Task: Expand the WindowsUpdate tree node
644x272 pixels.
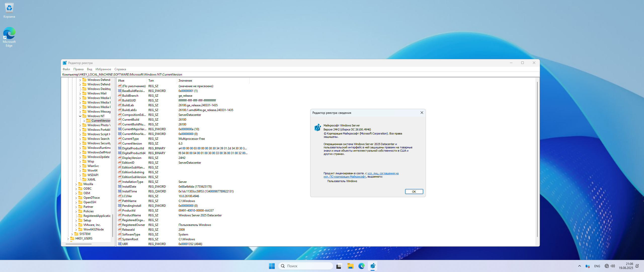Action: (x=80, y=157)
